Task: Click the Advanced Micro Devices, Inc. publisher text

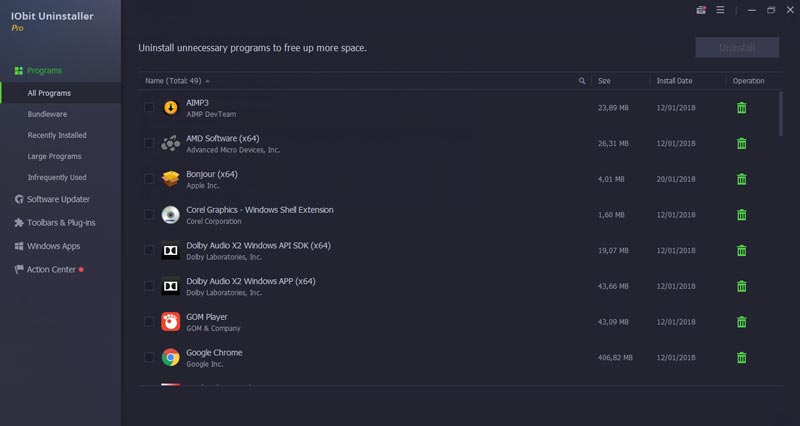Action: 233,150
